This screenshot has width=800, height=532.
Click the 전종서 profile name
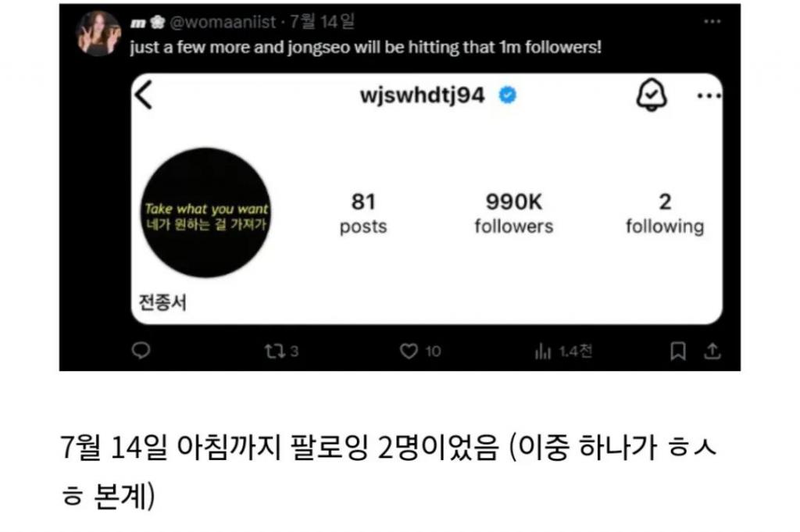[162, 302]
